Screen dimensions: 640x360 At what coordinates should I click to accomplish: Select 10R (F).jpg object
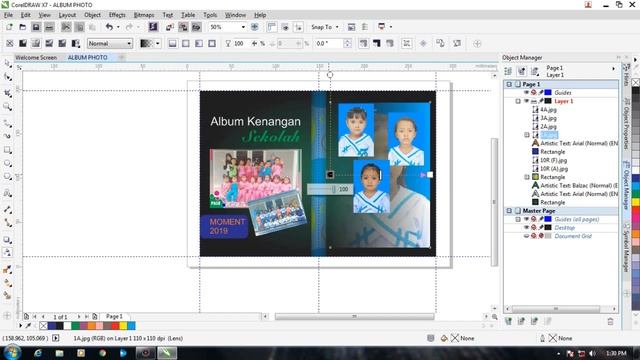554,160
